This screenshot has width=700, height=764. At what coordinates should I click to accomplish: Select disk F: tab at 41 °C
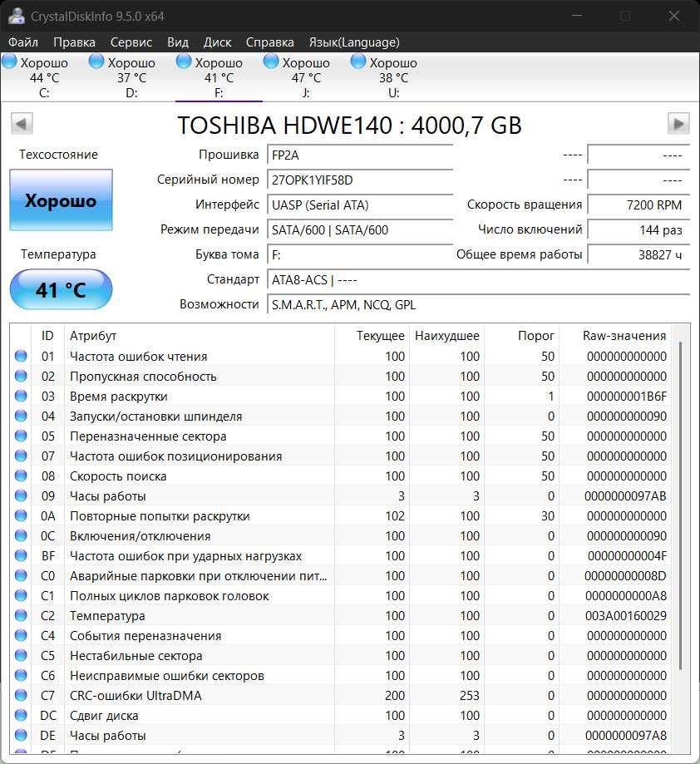point(219,77)
